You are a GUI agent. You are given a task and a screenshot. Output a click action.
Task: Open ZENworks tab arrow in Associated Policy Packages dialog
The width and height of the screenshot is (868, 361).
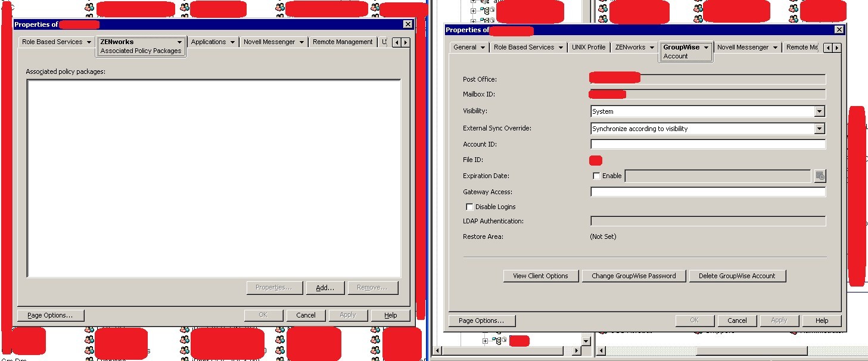tap(179, 42)
